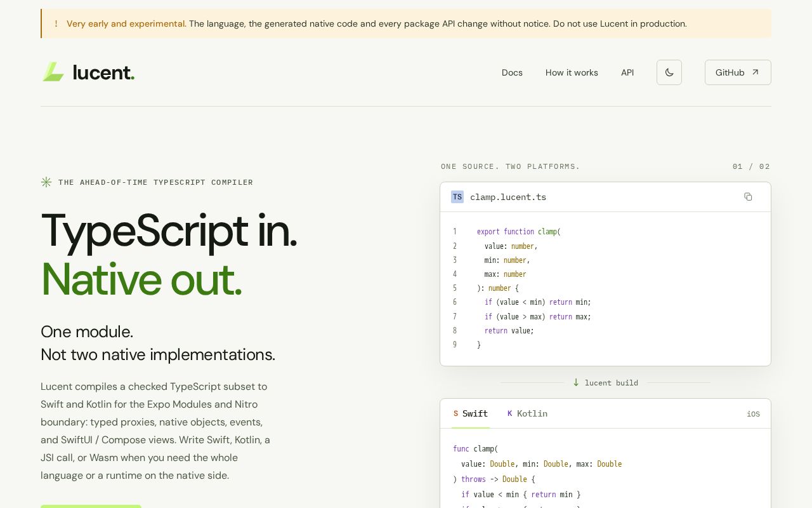Click Swift line ') throws -> Double {'

[x=494, y=479]
